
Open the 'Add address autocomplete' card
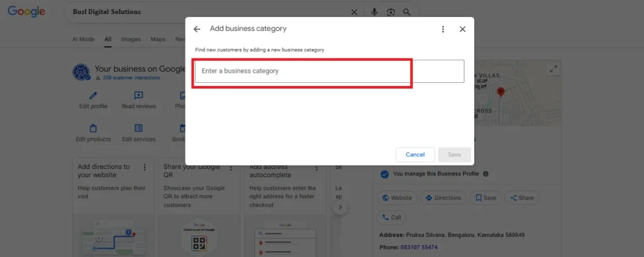tap(285, 207)
